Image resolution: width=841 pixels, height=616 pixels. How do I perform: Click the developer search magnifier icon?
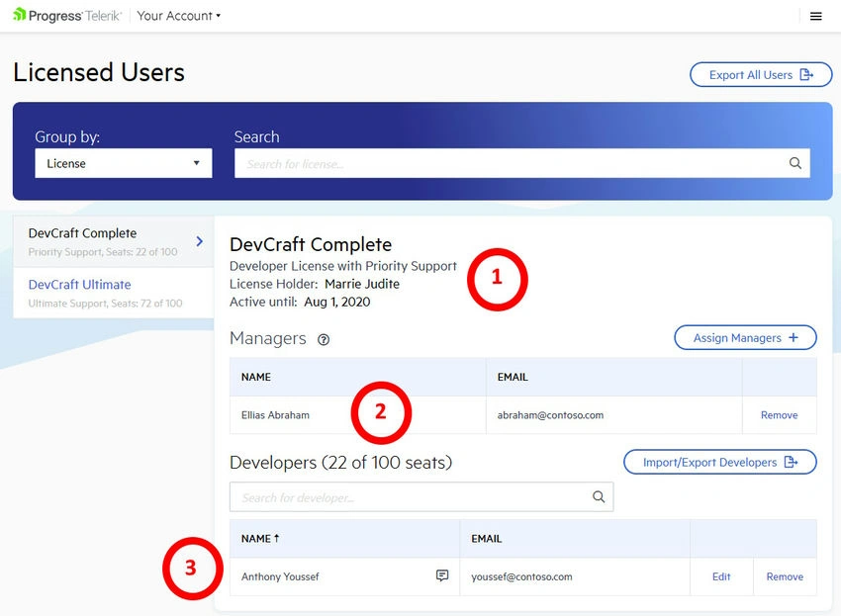(x=599, y=497)
